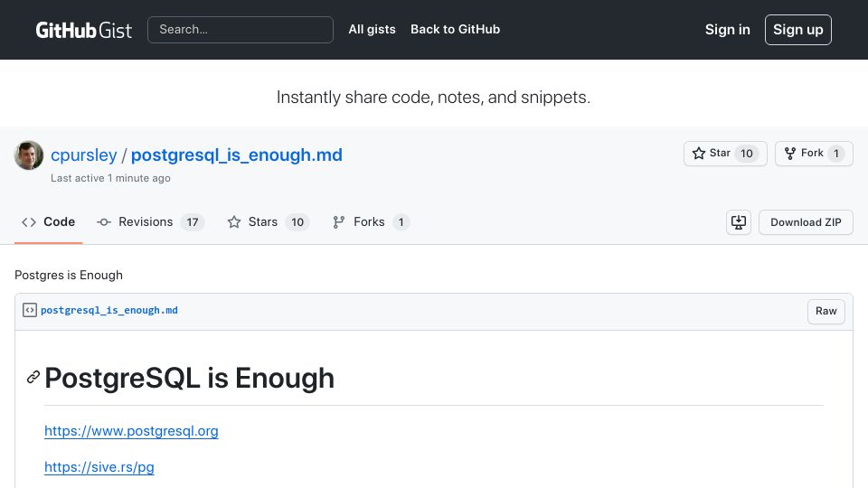The height and width of the screenshot is (488, 868).
Task: Click the 'PostgreSQL is Enough' heading
Action: (189, 379)
